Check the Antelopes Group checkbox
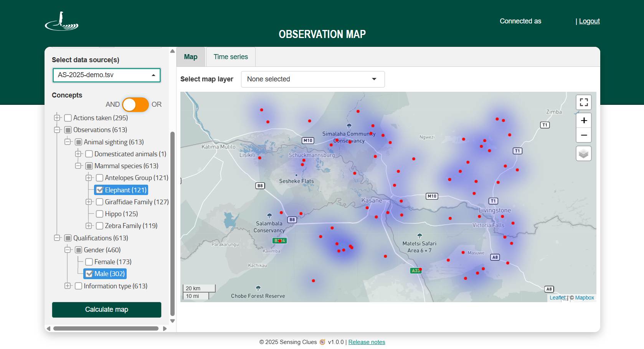This screenshot has height=349, width=644. [99, 178]
